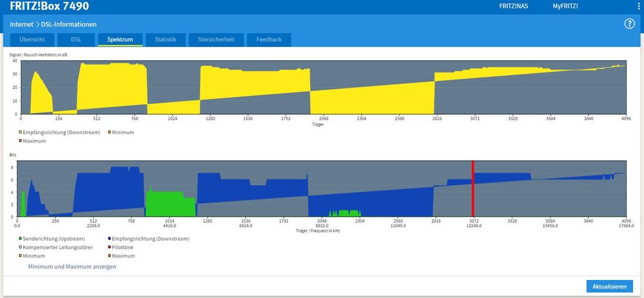This screenshot has height=298, width=644.
Task: Click the yellow Empfangsrichtung (Downstream) legend swatch
Action: (x=20, y=132)
